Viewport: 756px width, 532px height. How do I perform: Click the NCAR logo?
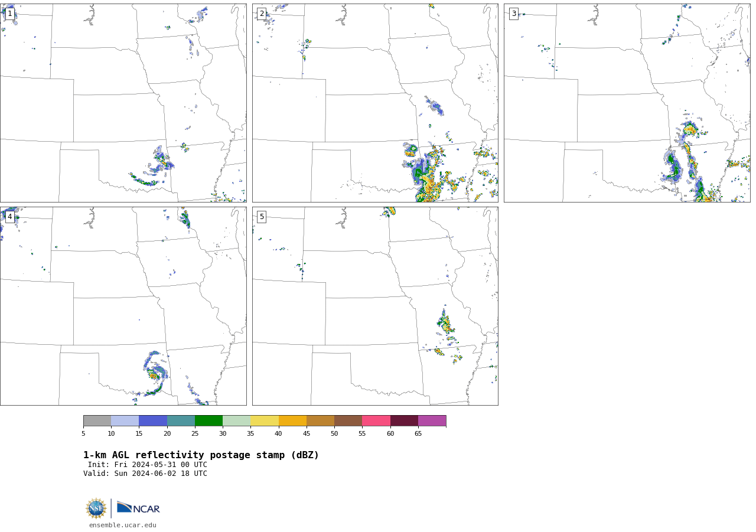point(138,508)
